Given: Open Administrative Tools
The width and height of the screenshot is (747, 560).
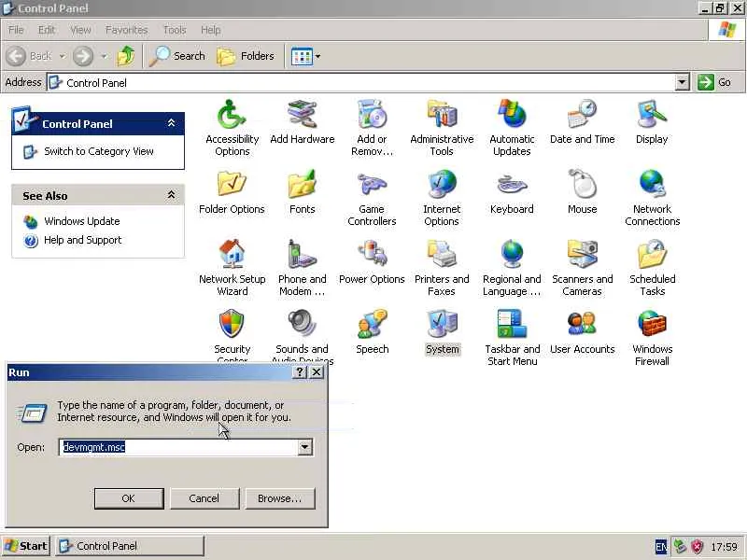Looking at the screenshot, I should point(442,115).
